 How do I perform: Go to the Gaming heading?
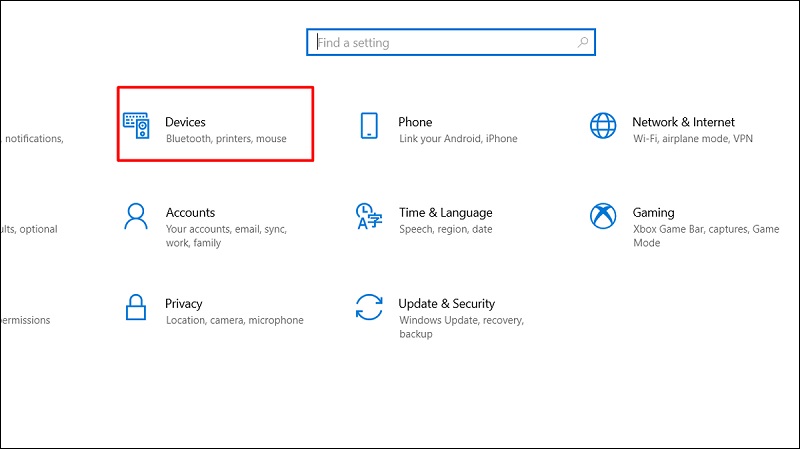point(653,212)
